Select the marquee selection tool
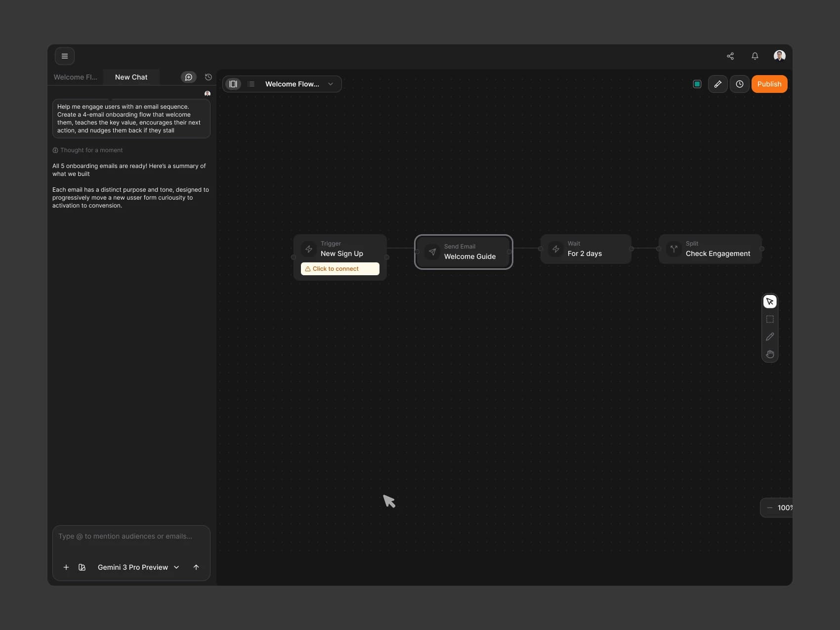This screenshot has height=630, width=840. tap(770, 319)
